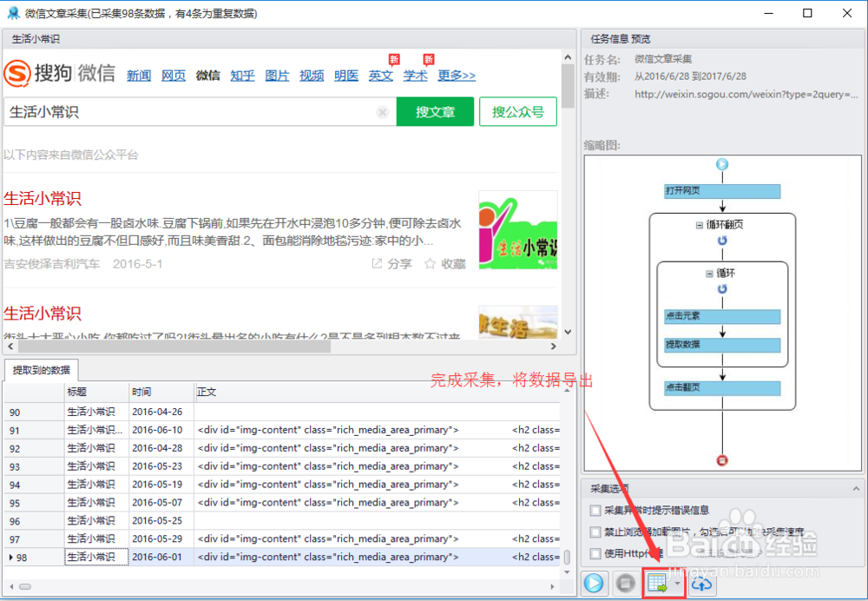Select the 点击元素 step in the flowchart
The height and width of the screenshot is (601, 868).
point(722,316)
